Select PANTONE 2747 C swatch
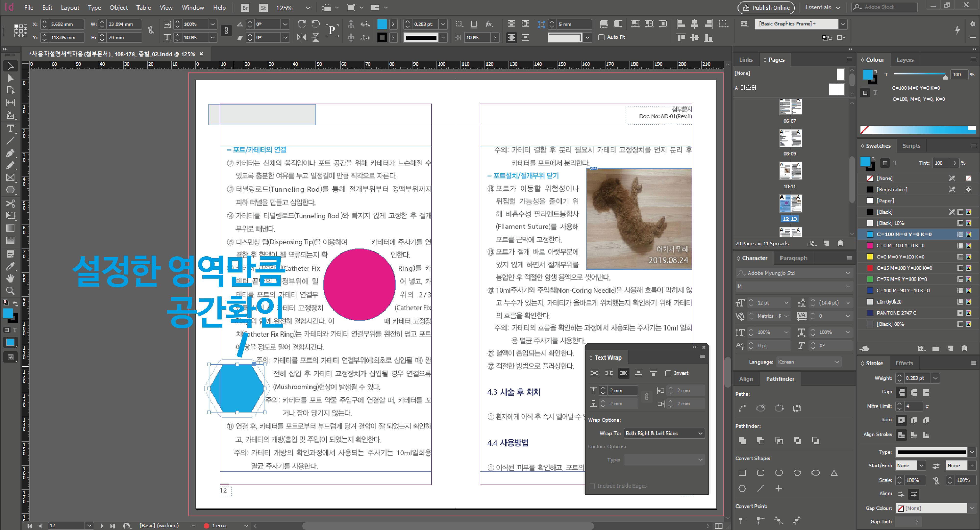 [x=896, y=313]
